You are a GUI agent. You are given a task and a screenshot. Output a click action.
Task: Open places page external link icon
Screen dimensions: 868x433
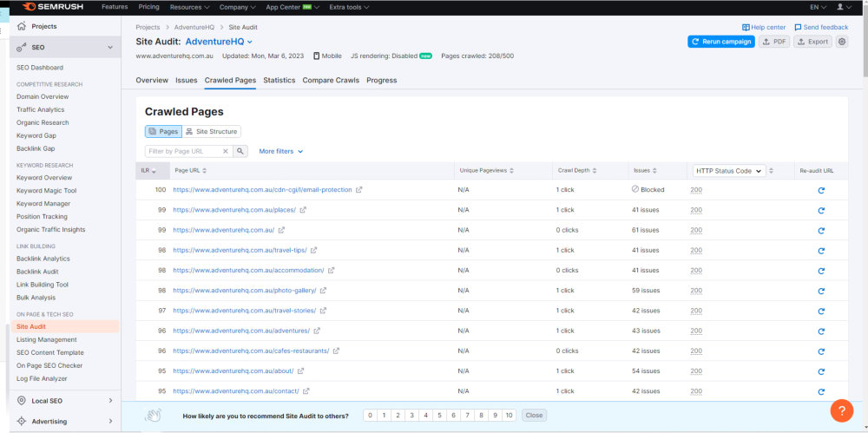303,210
